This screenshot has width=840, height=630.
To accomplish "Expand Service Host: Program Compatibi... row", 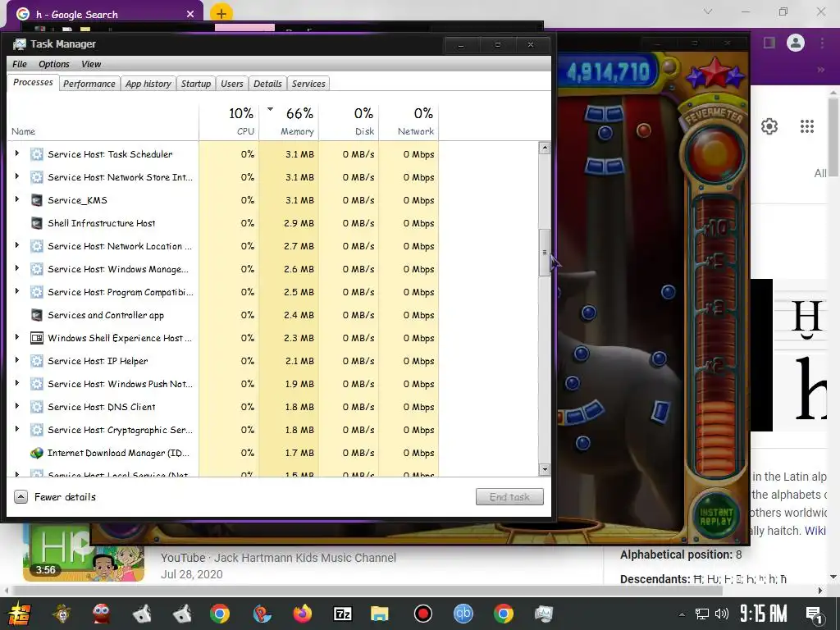I will [x=17, y=291].
